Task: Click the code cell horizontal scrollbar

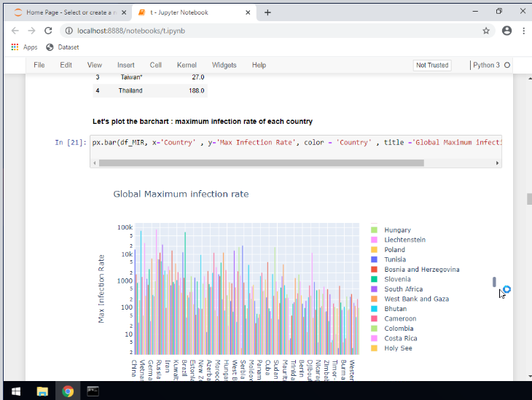Action: (261, 163)
